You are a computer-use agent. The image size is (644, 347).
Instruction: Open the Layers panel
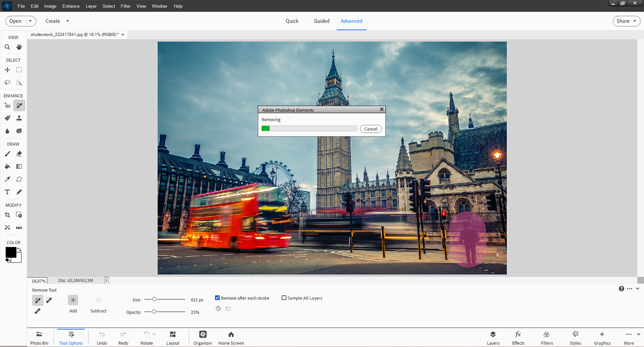[493, 338]
